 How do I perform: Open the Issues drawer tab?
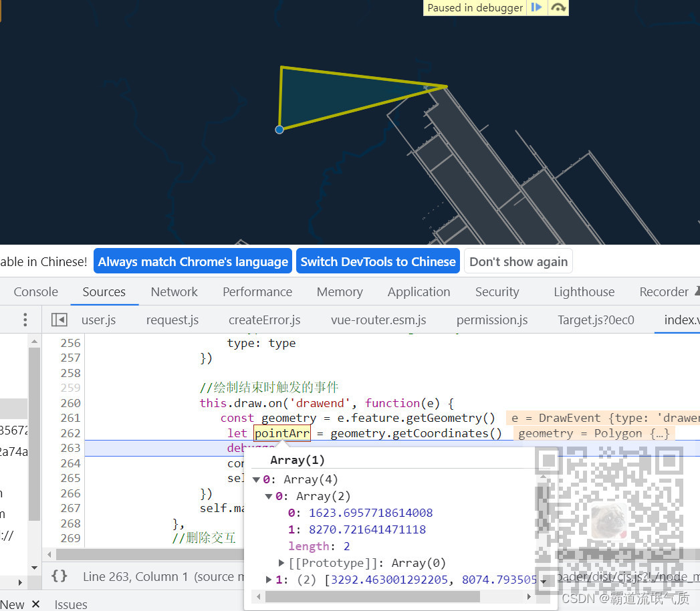(x=71, y=604)
